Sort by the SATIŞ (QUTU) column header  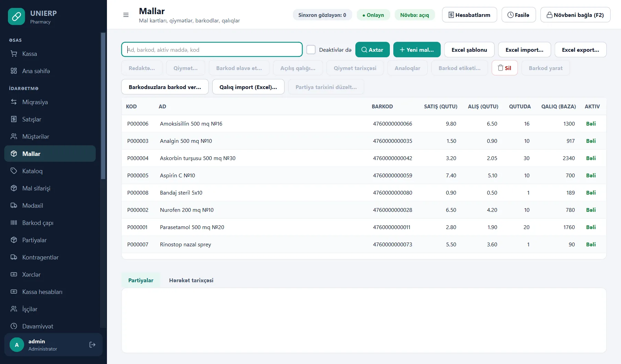tap(441, 106)
